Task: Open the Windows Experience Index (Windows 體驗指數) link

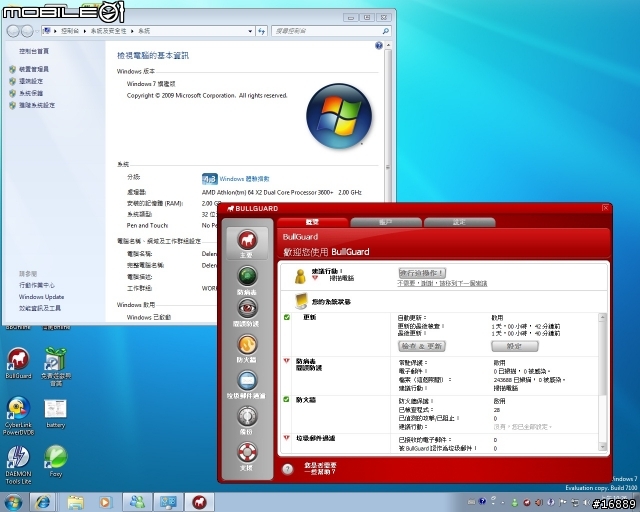Action: click(x=244, y=179)
